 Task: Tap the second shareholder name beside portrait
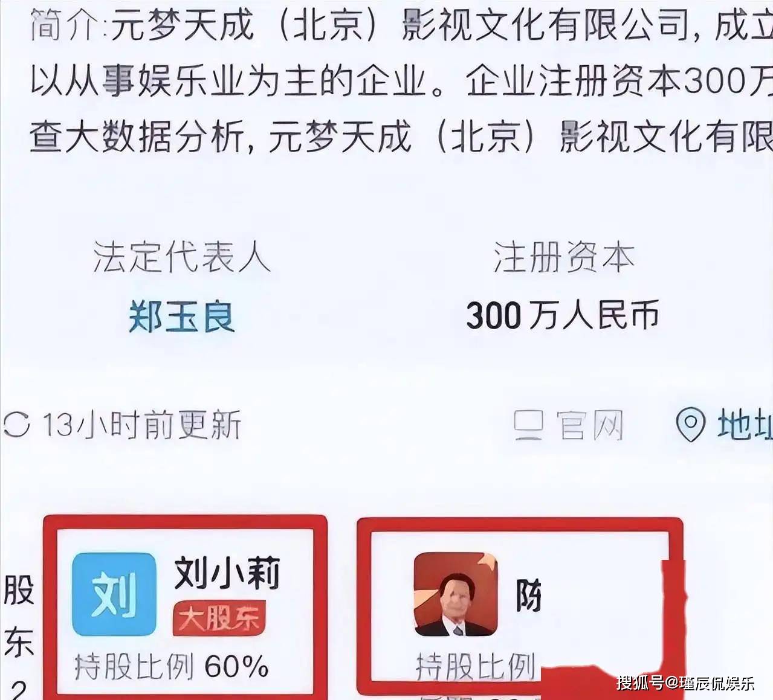[x=528, y=596]
